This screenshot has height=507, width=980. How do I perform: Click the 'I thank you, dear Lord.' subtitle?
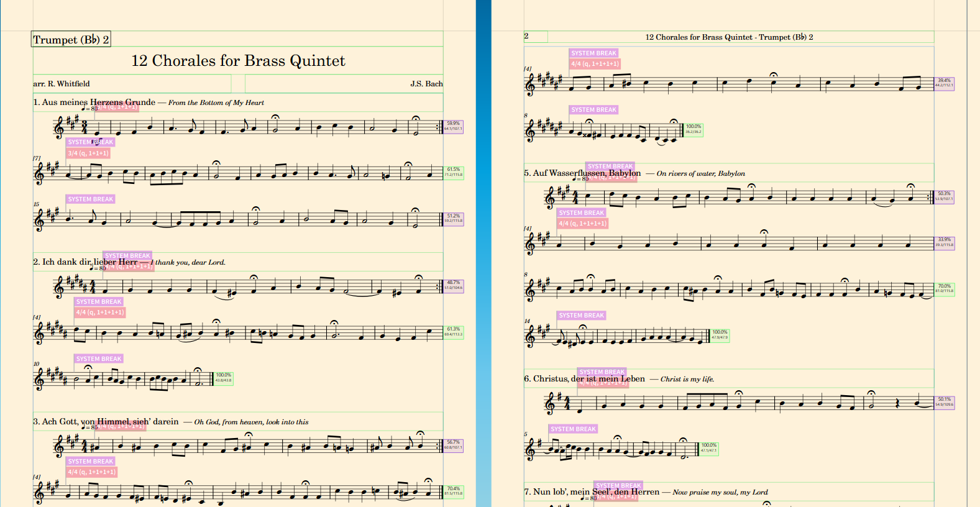188,262
